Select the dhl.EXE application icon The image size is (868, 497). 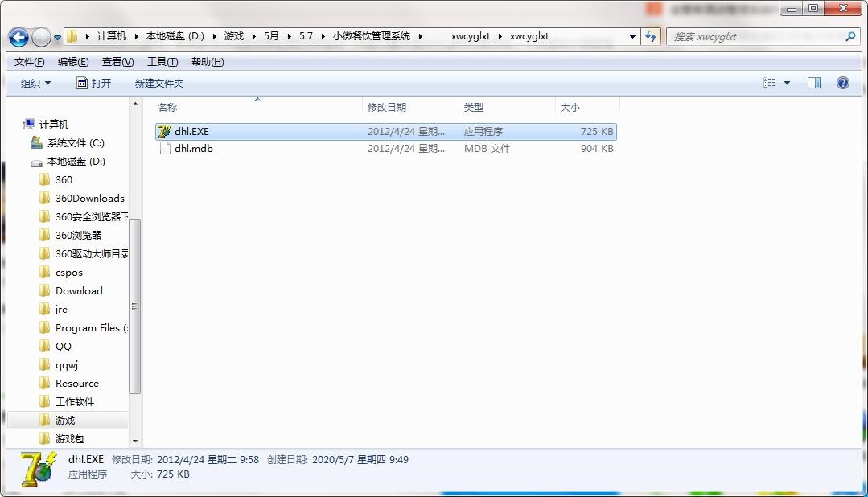(x=165, y=131)
